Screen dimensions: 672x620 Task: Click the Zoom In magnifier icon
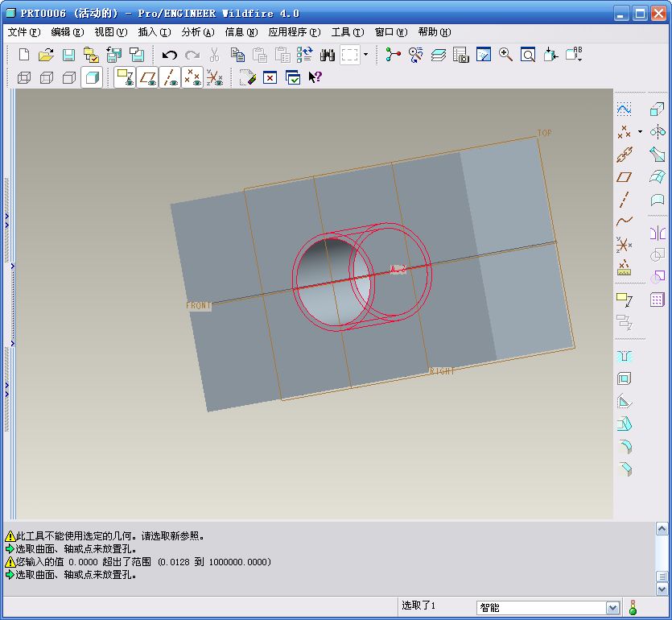(x=505, y=55)
